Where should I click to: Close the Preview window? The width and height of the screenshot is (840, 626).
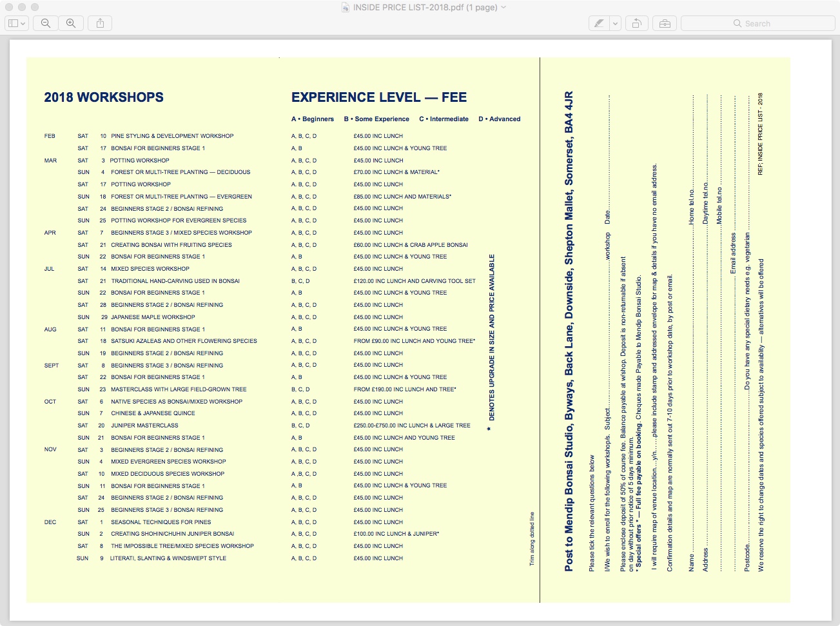click(x=9, y=7)
